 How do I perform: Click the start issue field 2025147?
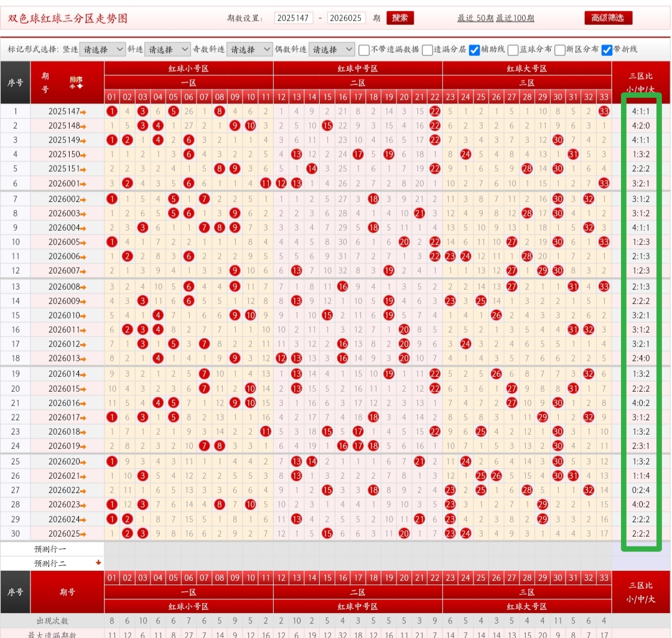point(293,18)
